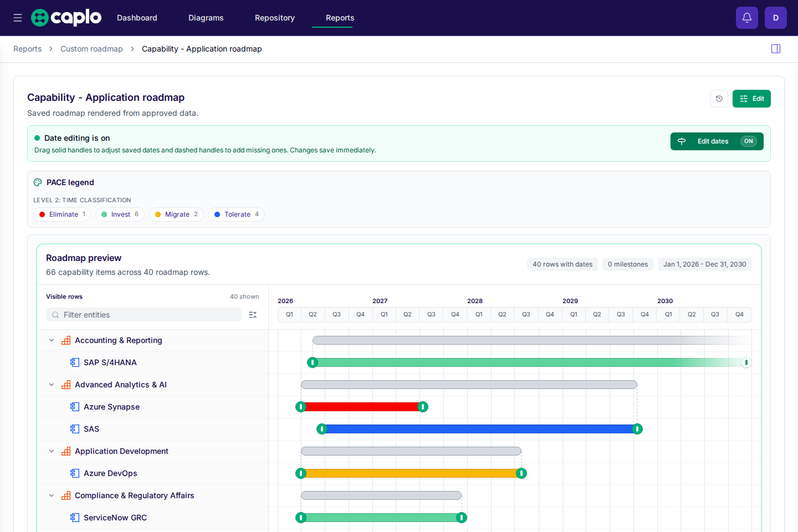This screenshot has height=532, width=798.
Task: Select the SAP S/4HANA row label
Action: 110,362
